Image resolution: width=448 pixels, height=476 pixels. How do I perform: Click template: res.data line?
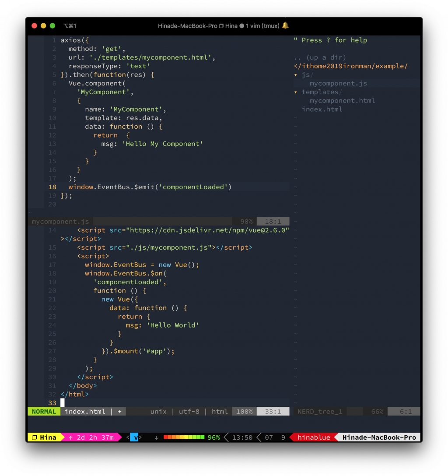(123, 118)
